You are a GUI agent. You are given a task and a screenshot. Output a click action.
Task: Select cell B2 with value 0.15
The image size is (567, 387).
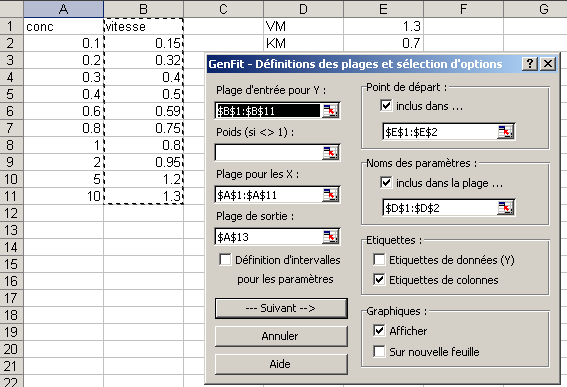pyautogui.click(x=144, y=43)
